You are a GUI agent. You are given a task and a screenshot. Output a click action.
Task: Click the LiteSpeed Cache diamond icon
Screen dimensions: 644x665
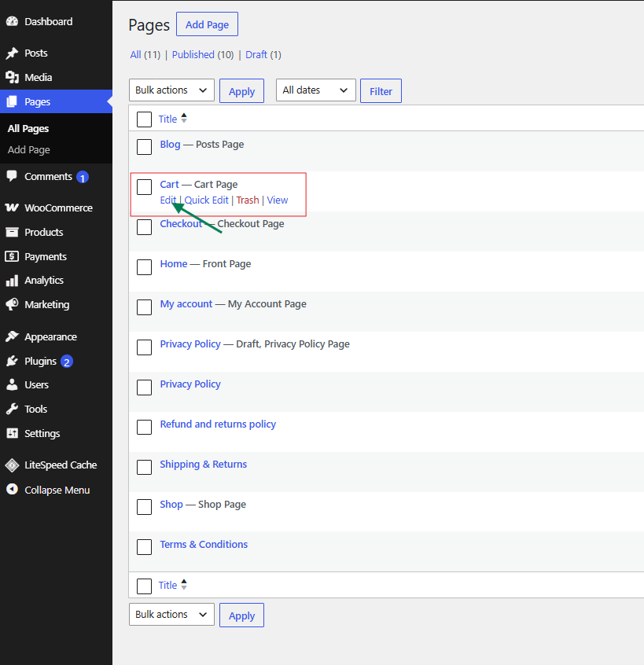[x=12, y=465]
